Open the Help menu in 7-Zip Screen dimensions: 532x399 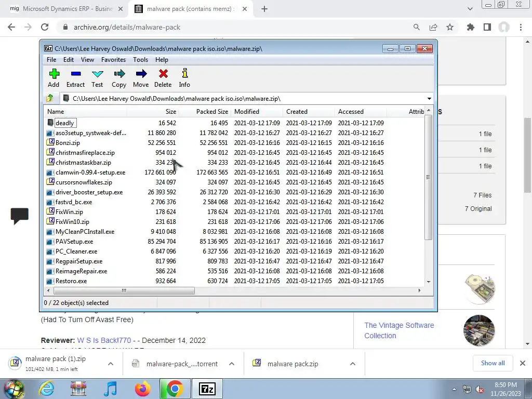pyautogui.click(x=162, y=60)
